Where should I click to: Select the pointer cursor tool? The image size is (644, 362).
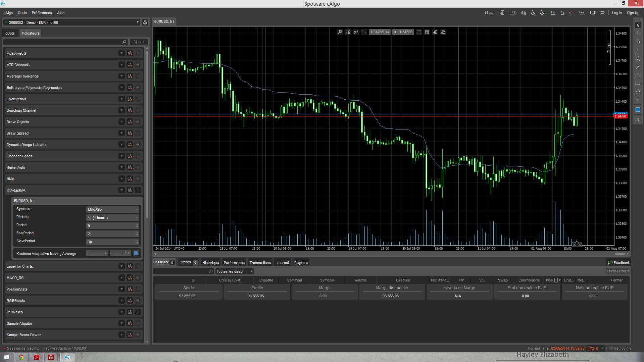(x=638, y=25)
